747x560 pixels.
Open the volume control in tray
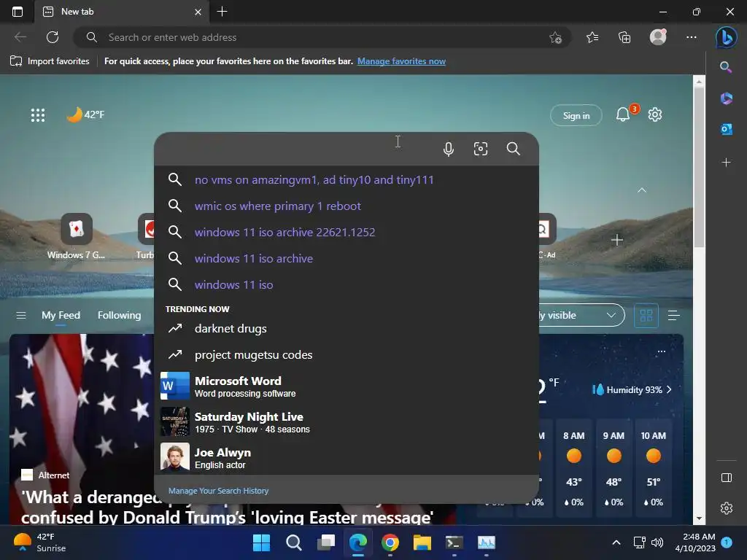click(657, 542)
